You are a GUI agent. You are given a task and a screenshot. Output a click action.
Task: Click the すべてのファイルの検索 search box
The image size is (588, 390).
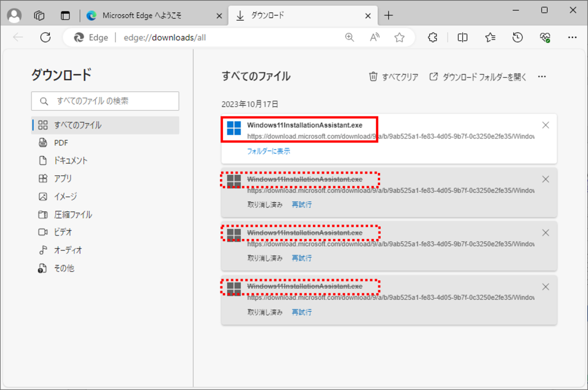pyautogui.click(x=105, y=101)
